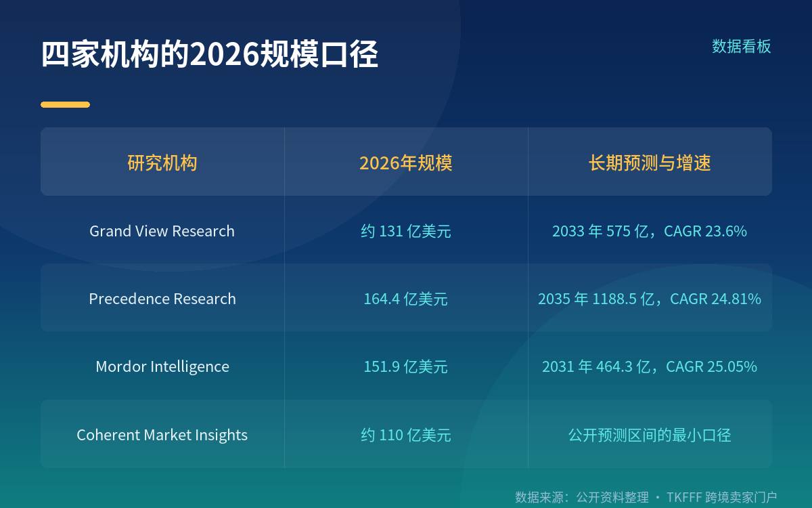Click the 151.9 亿美元 value
This screenshot has height=508, width=812.
(406, 366)
